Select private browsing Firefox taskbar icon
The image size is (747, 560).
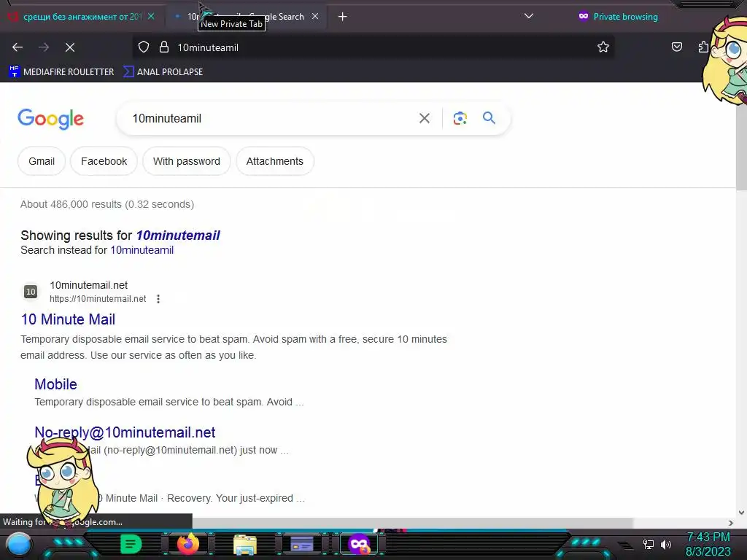click(x=359, y=544)
